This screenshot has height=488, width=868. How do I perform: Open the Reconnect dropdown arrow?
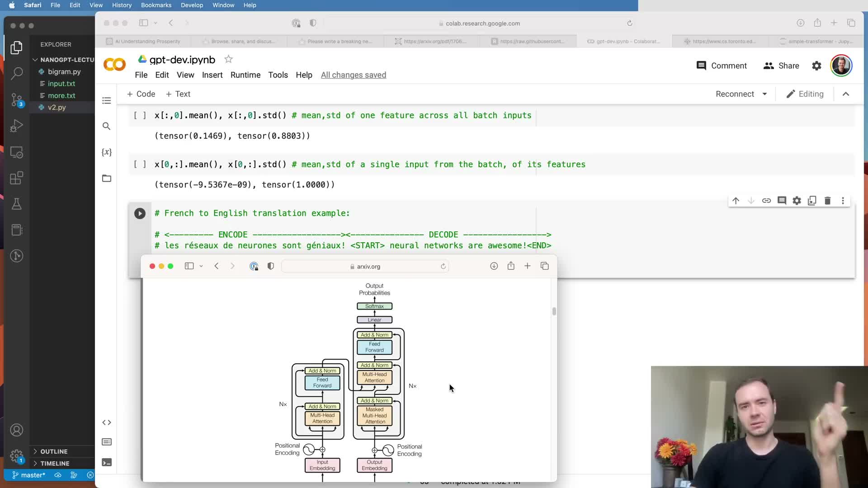(764, 94)
